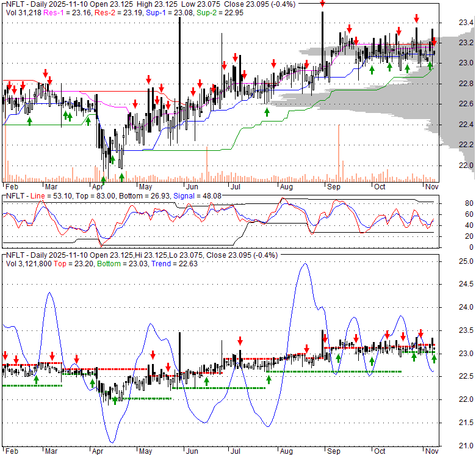The image size is (476, 455).
Task: Click the tall volume spike bar in early September
Action: point(338,153)
